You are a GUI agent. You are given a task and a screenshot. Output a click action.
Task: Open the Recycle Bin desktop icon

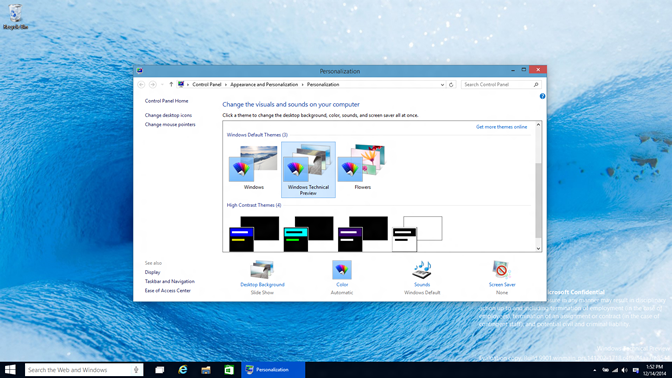click(15, 16)
